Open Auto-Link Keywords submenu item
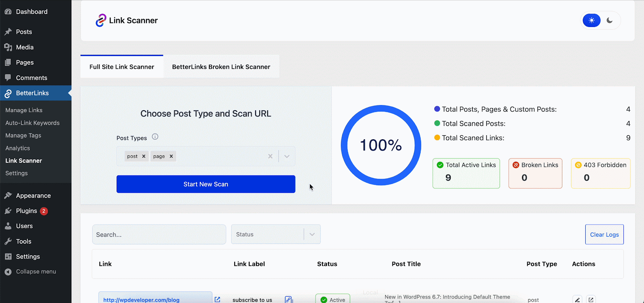 32,123
